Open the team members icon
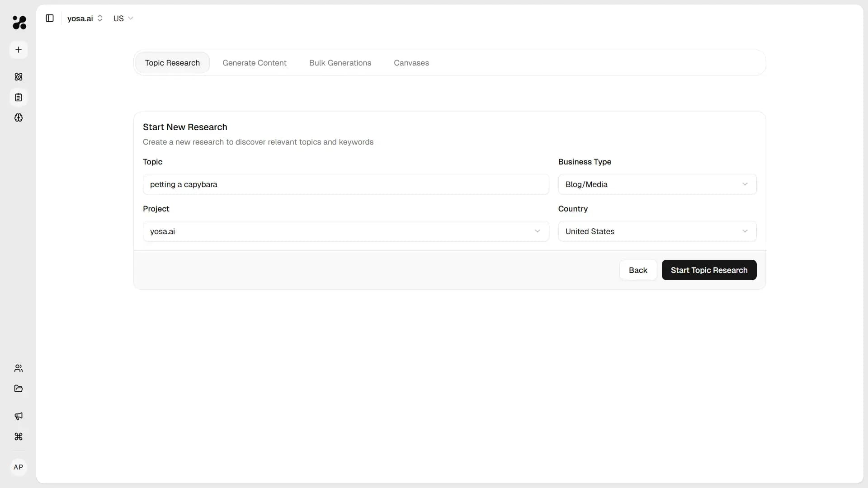 (x=18, y=368)
